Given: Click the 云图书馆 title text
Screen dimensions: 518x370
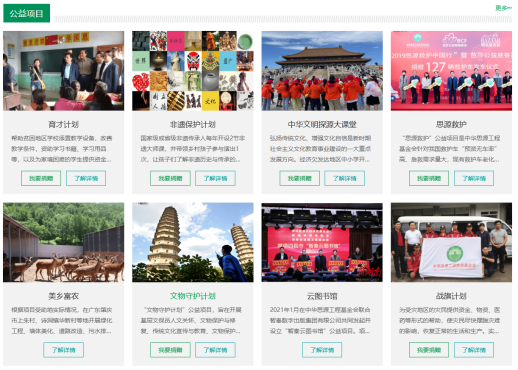Looking at the screenshot, I should 322,296.
